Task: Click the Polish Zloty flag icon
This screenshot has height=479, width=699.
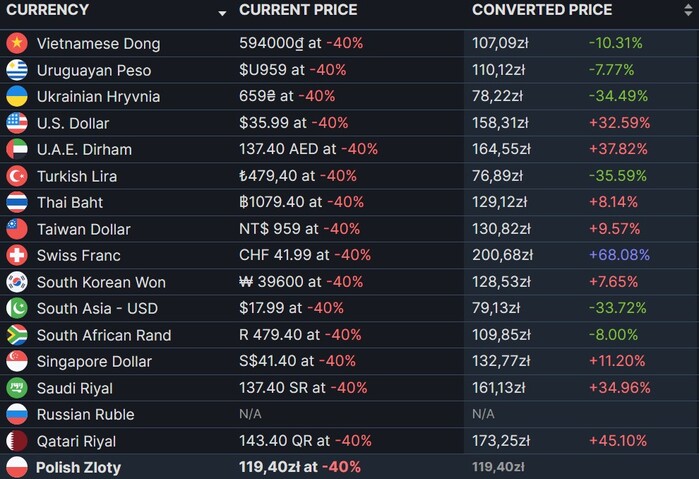Action: (16, 467)
